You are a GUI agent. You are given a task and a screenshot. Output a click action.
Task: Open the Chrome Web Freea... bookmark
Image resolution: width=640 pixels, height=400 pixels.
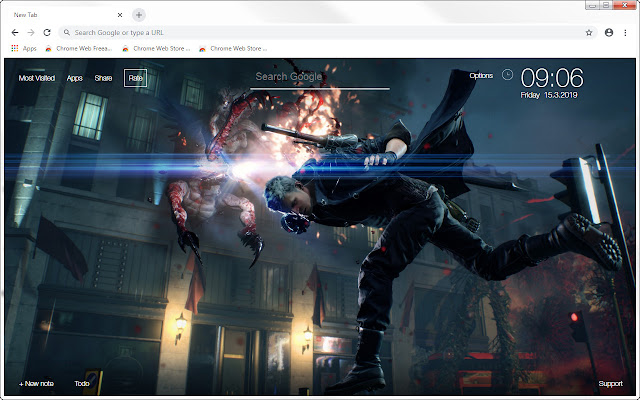click(78, 48)
